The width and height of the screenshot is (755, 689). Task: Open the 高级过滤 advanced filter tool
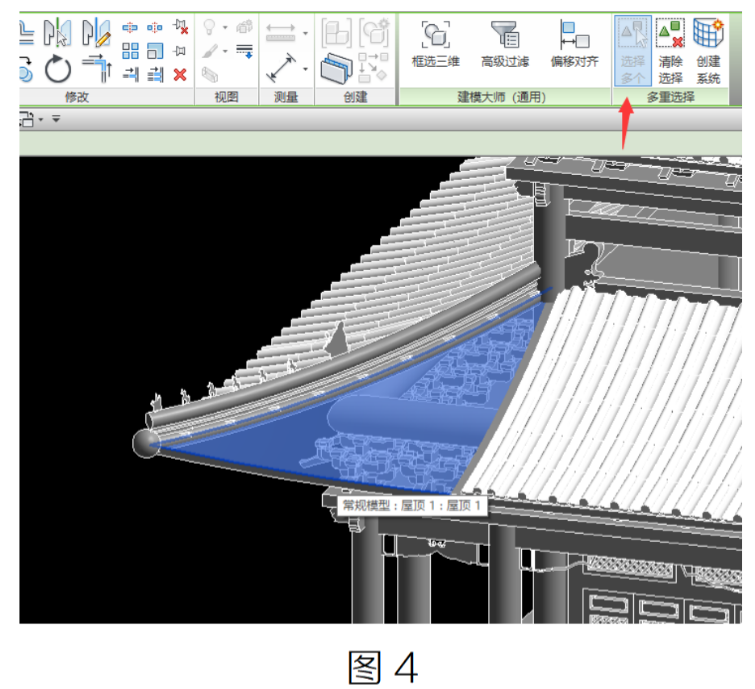tap(505, 44)
